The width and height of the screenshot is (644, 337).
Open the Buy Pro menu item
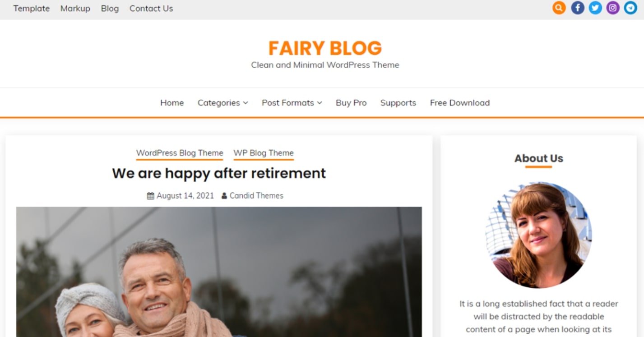pyautogui.click(x=351, y=103)
